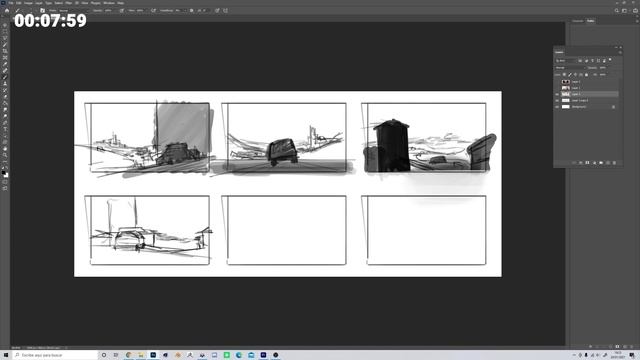Open the search icon at top right

[617, 11]
